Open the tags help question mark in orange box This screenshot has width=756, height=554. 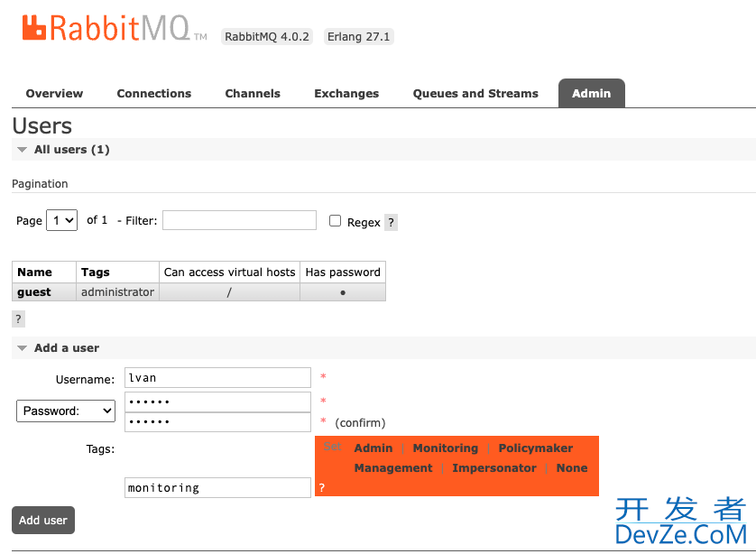(x=322, y=487)
